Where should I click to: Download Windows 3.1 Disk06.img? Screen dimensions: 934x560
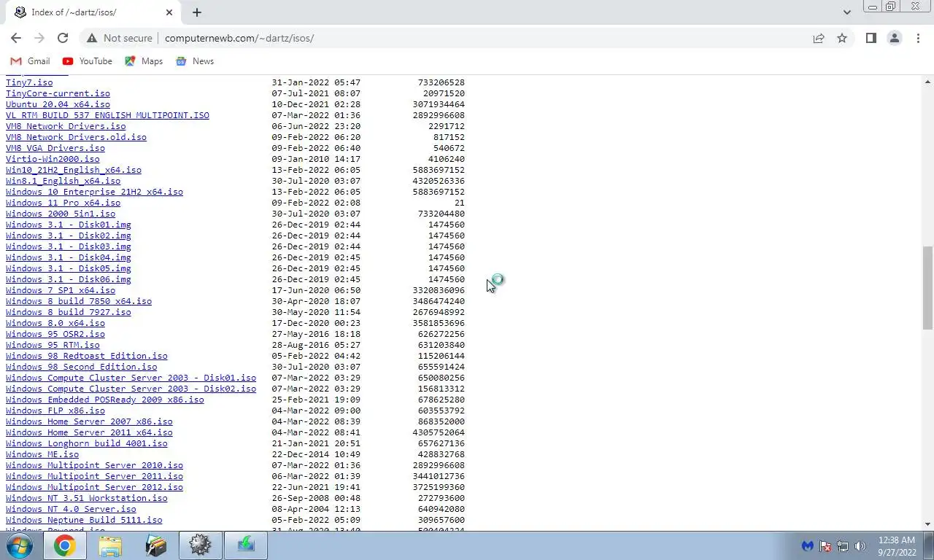point(69,279)
